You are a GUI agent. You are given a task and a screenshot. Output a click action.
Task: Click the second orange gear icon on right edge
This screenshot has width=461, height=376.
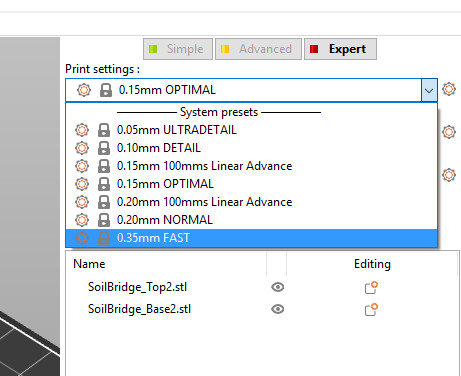pos(449,132)
